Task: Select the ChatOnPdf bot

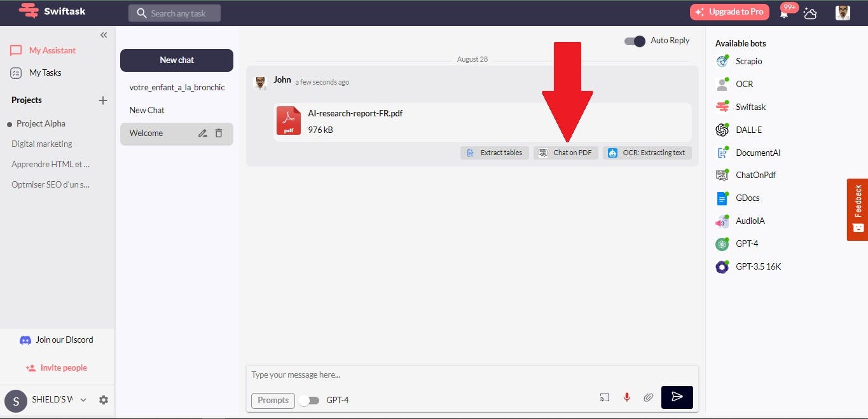Action: (746, 175)
